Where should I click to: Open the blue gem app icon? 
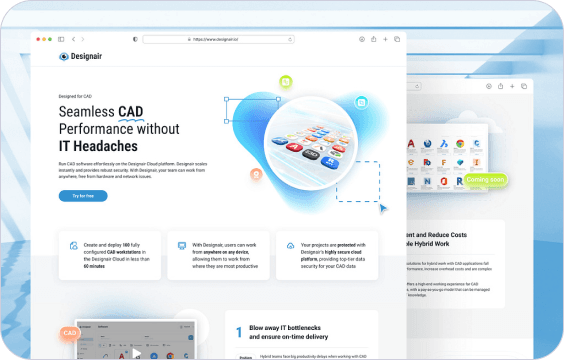click(460, 163)
